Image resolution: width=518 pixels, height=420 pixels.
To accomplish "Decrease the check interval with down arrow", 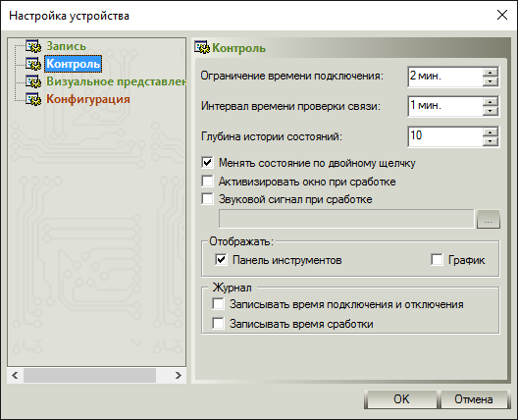I will 491,111.
